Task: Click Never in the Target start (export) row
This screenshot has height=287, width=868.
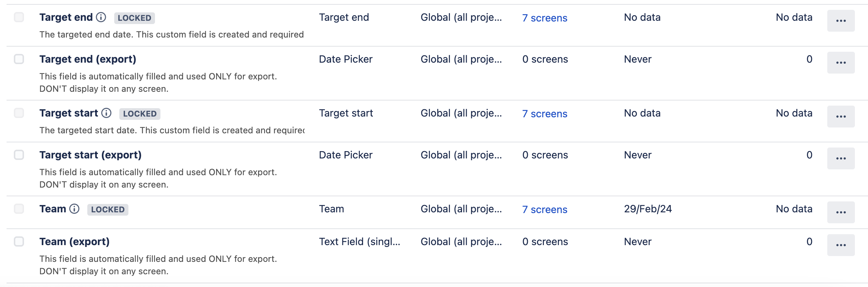Action: (x=638, y=155)
